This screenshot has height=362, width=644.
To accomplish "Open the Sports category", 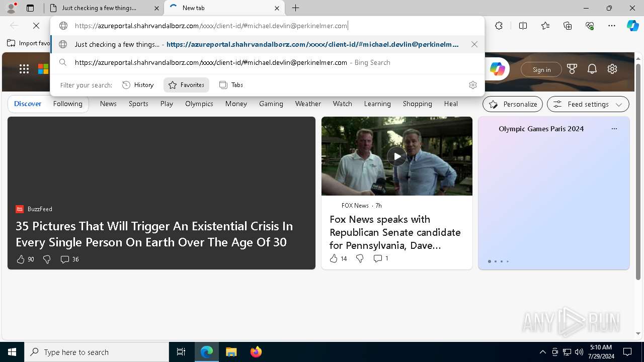I will [x=138, y=104].
